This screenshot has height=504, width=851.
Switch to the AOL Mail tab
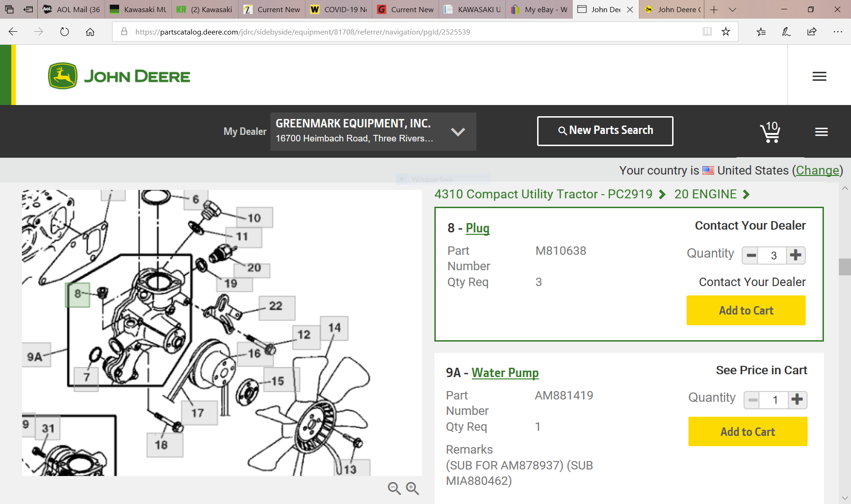72,9
